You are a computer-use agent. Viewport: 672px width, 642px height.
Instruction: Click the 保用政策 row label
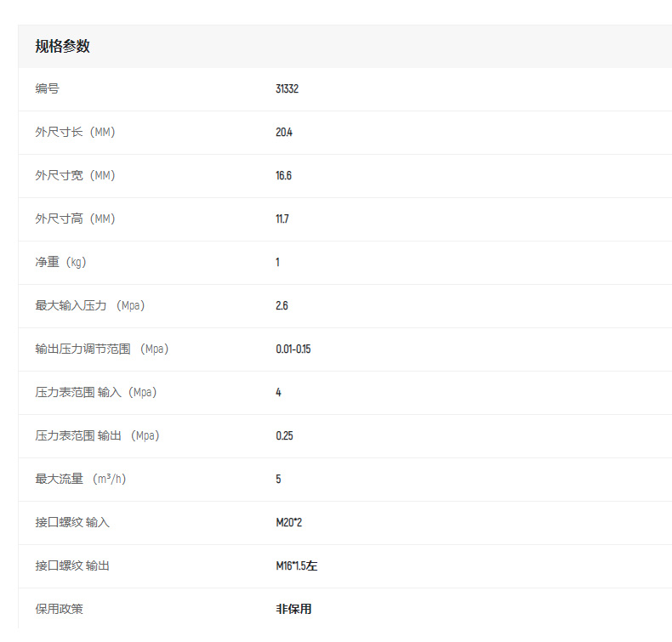(x=59, y=609)
